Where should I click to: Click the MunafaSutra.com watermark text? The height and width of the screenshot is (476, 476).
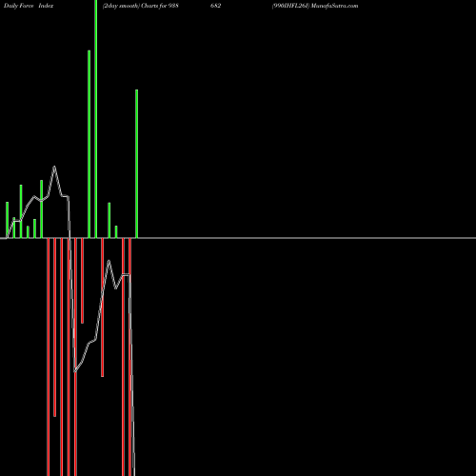pyautogui.click(x=335, y=6)
